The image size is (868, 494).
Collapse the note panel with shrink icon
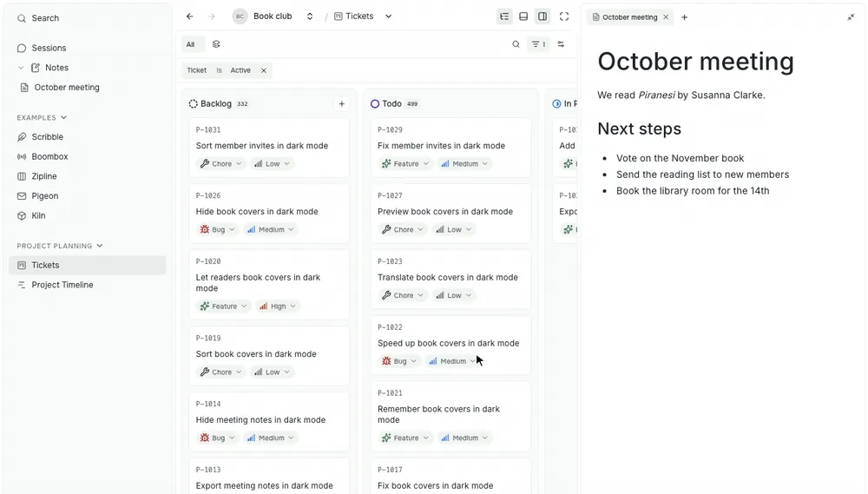coord(851,17)
